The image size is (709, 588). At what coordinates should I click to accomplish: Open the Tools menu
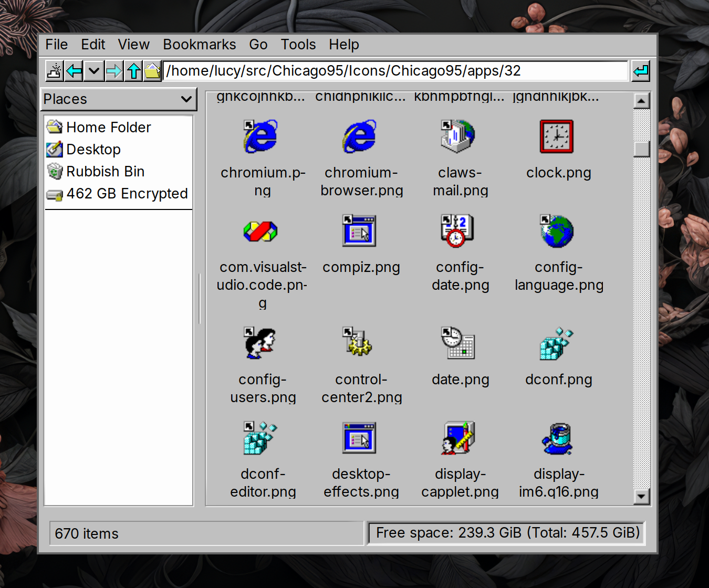(x=298, y=45)
